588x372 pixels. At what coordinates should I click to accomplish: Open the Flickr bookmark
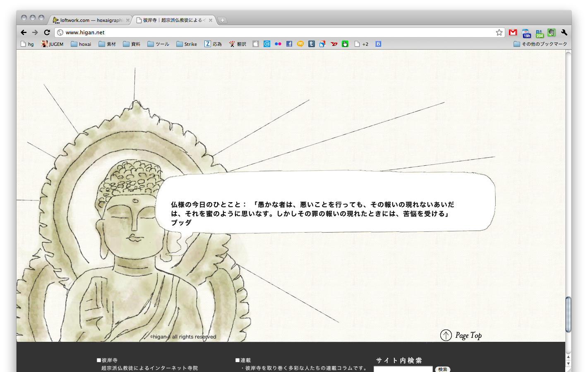pyautogui.click(x=278, y=44)
